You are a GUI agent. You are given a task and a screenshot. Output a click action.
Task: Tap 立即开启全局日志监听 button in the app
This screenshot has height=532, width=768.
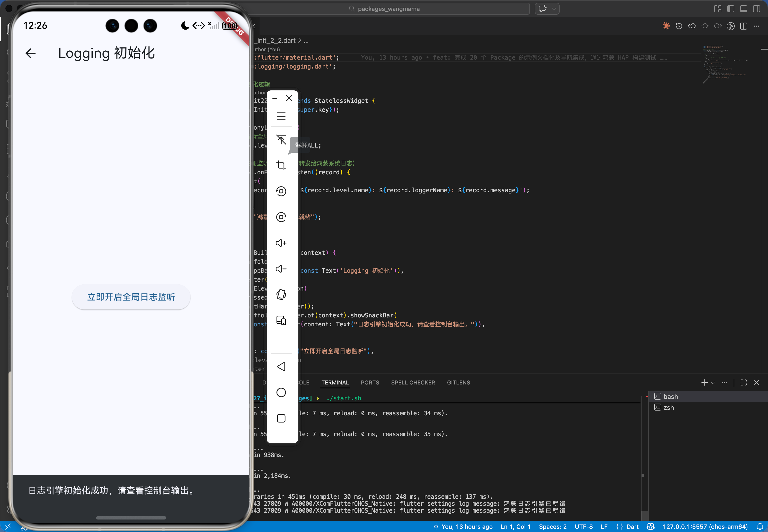click(x=131, y=297)
